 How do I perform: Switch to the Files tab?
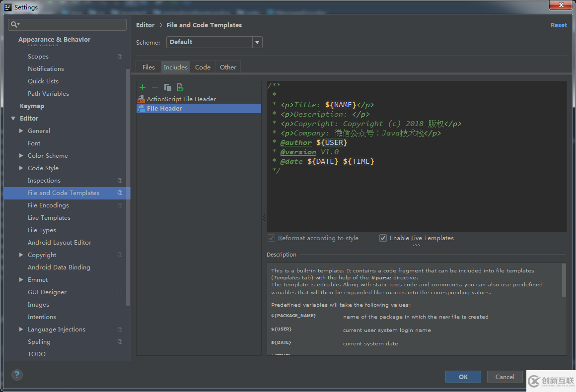[x=148, y=67]
